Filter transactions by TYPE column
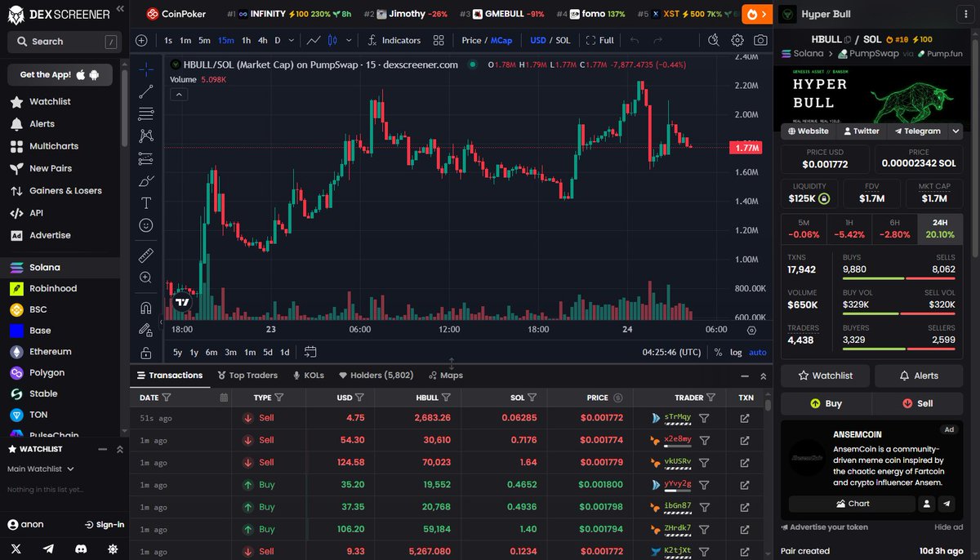The height and width of the screenshot is (560, 980). (279, 398)
